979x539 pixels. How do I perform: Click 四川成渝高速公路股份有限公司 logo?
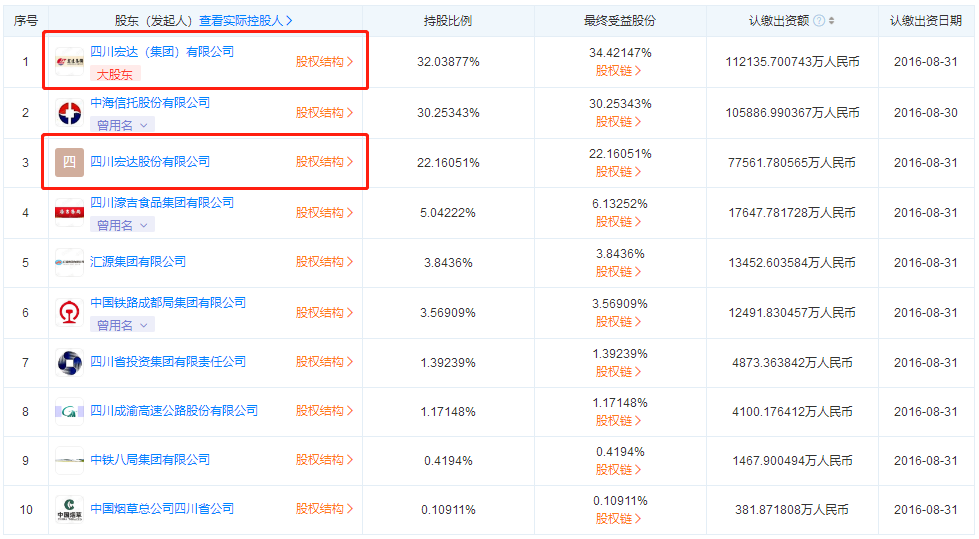tap(69, 411)
